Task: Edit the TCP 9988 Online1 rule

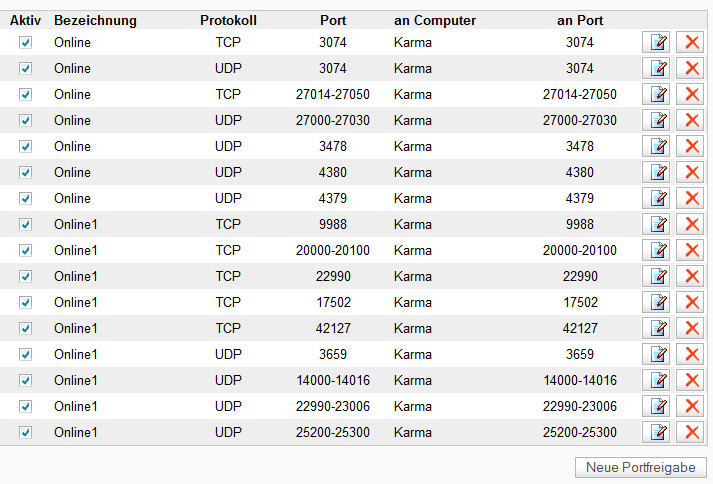Action: pyautogui.click(x=656, y=224)
